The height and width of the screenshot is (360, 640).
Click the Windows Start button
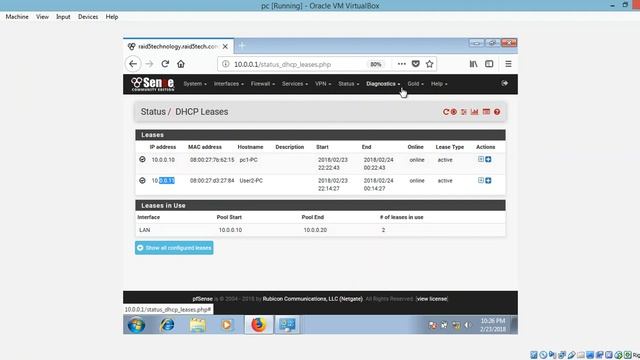pos(136,325)
